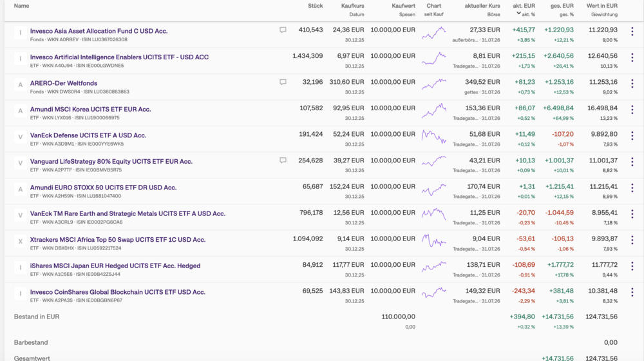Toggle sort arrow under akt. EUR column
Image resolution: width=644 pixels, height=361 pixels.
pyautogui.click(x=518, y=14)
